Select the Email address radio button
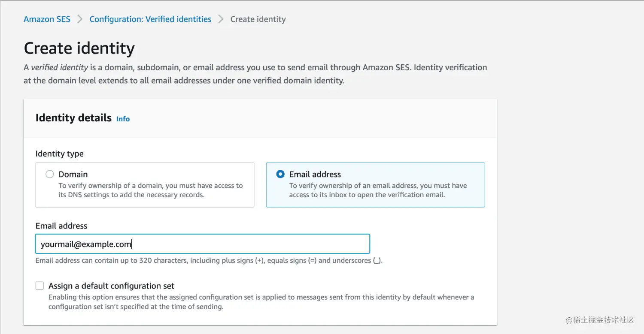Viewport: 644px width, 334px height. [x=280, y=174]
